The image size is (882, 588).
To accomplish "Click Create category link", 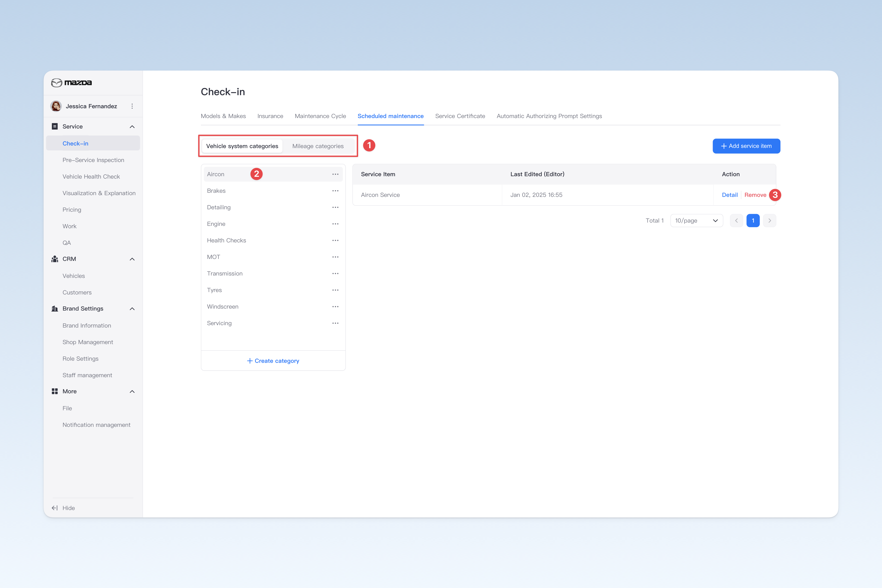I will 273,361.
